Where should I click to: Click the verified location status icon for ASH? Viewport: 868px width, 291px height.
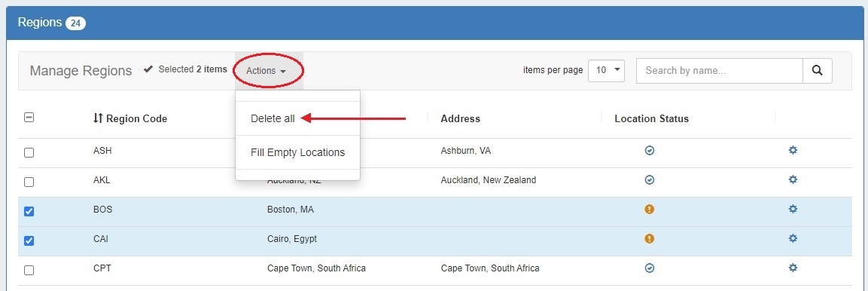click(x=650, y=150)
